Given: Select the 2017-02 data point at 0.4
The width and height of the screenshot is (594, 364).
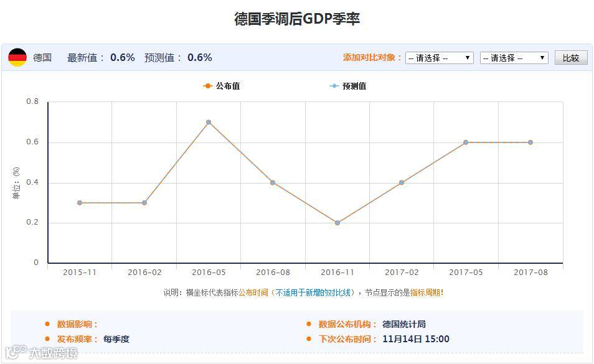Looking at the screenshot, I should 402,183.
